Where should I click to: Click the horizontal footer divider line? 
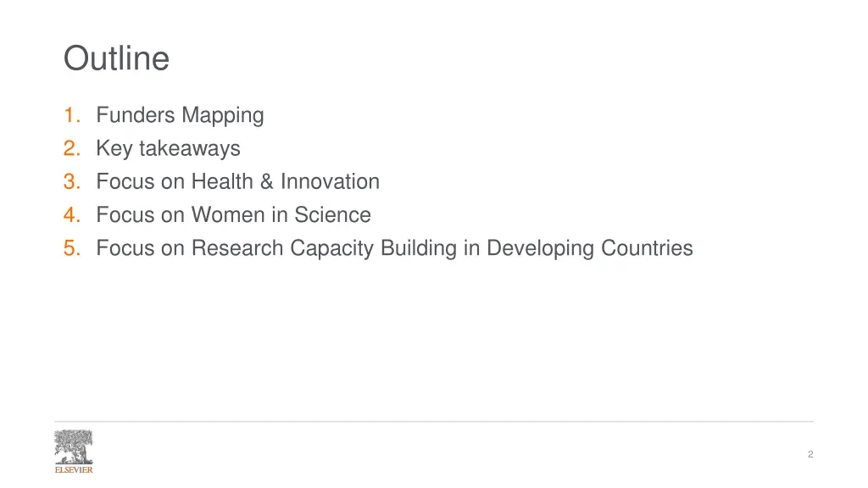pos(434,422)
